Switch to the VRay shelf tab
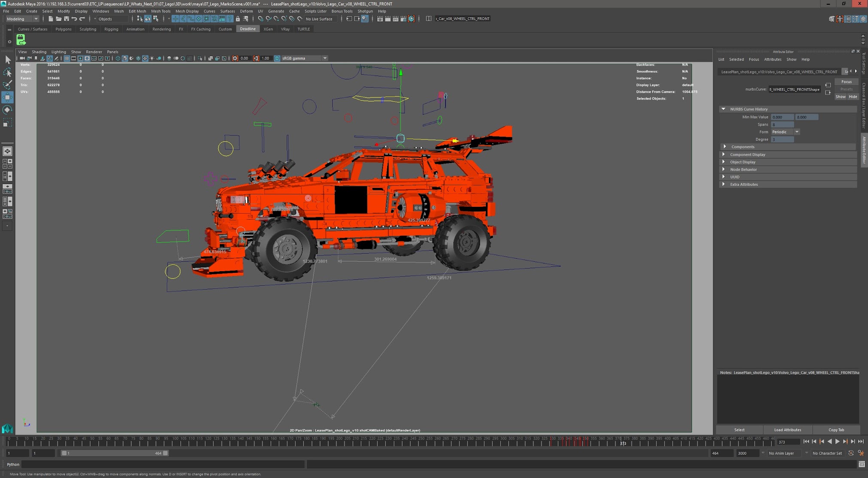Screen dimensions: 868x478 pos(285,29)
